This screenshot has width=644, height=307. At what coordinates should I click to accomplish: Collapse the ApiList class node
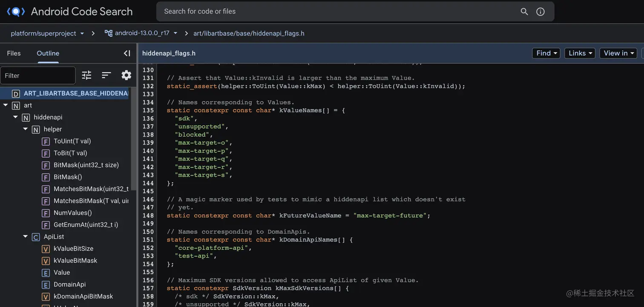[26, 236]
